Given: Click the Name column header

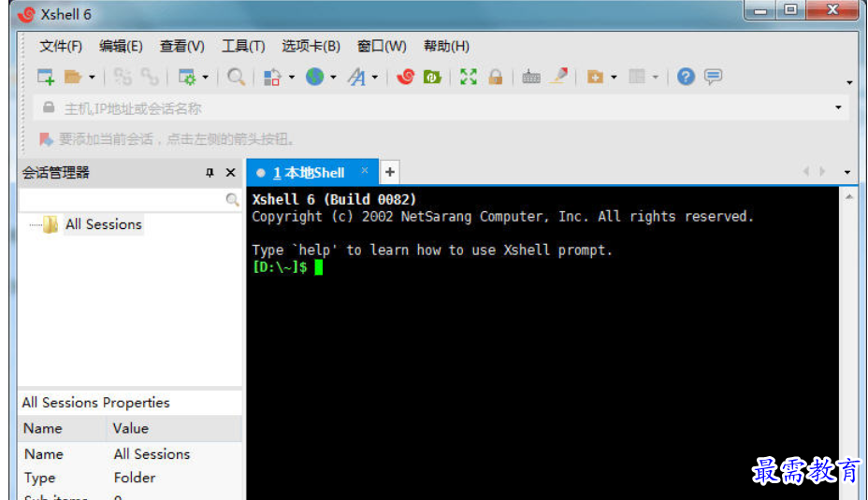Looking at the screenshot, I should coord(62,428).
